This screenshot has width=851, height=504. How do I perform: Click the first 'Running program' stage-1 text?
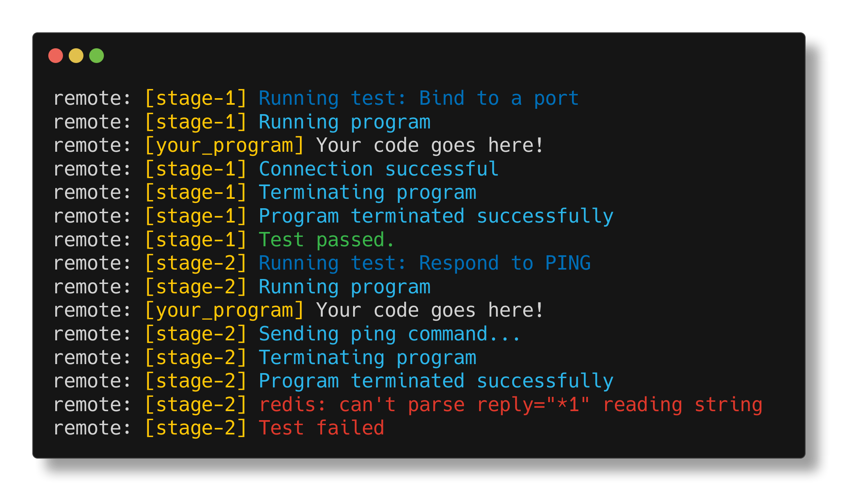(x=344, y=122)
